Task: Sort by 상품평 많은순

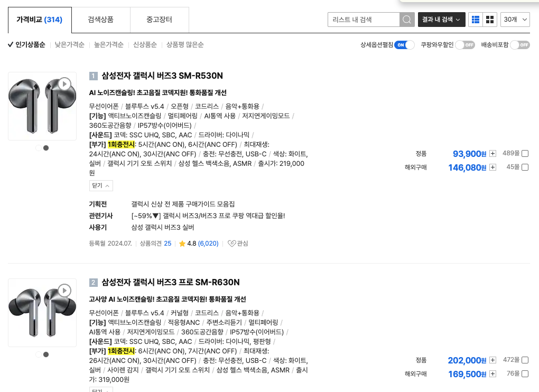Action: (185, 45)
